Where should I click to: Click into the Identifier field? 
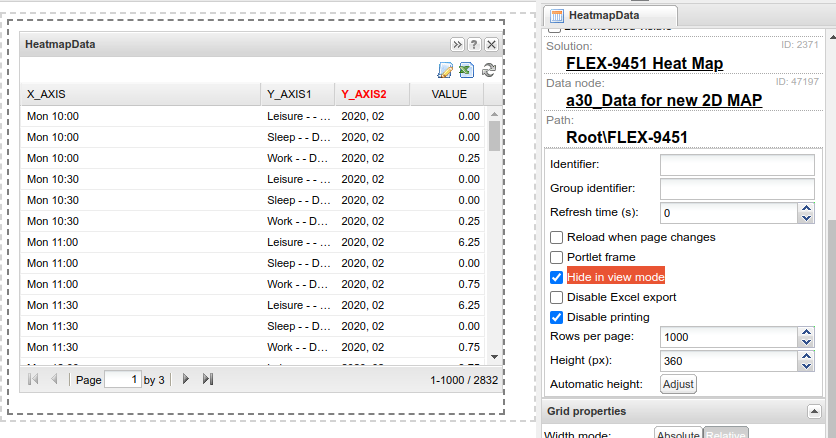pos(737,165)
